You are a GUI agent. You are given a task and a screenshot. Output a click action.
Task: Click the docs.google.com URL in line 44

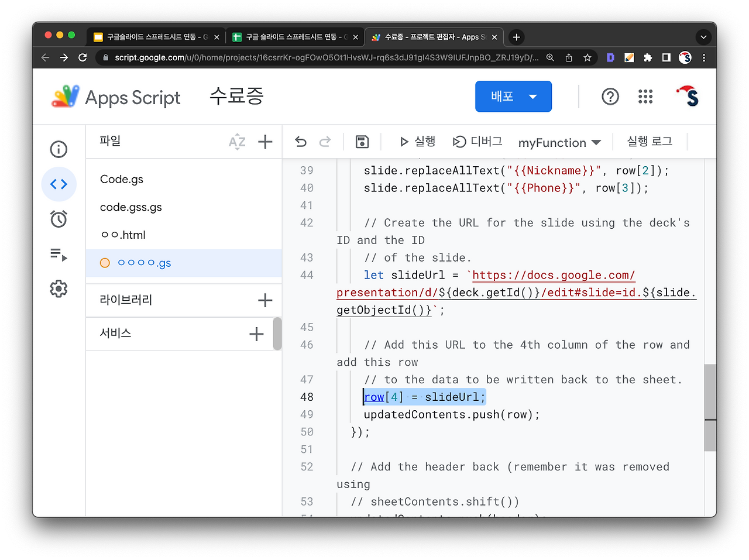553,275
